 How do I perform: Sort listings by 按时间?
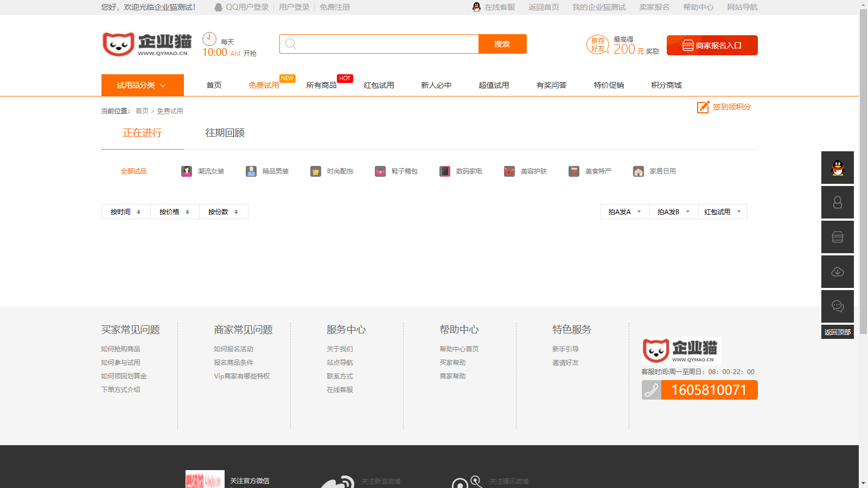click(126, 212)
